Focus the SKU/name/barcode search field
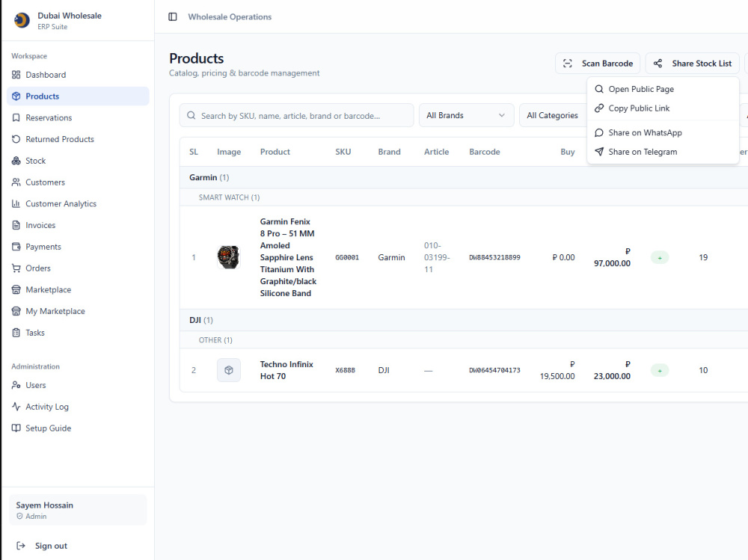Screen dimensions: 748x560 click(x=296, y=115)
